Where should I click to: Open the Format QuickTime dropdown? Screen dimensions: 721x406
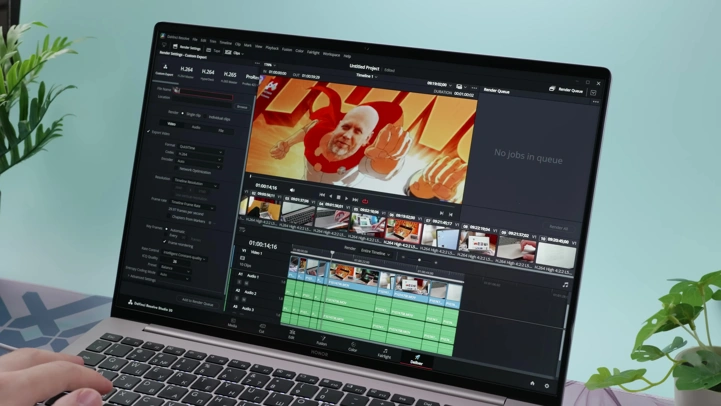pyautogui.click(x=200, y=147)
